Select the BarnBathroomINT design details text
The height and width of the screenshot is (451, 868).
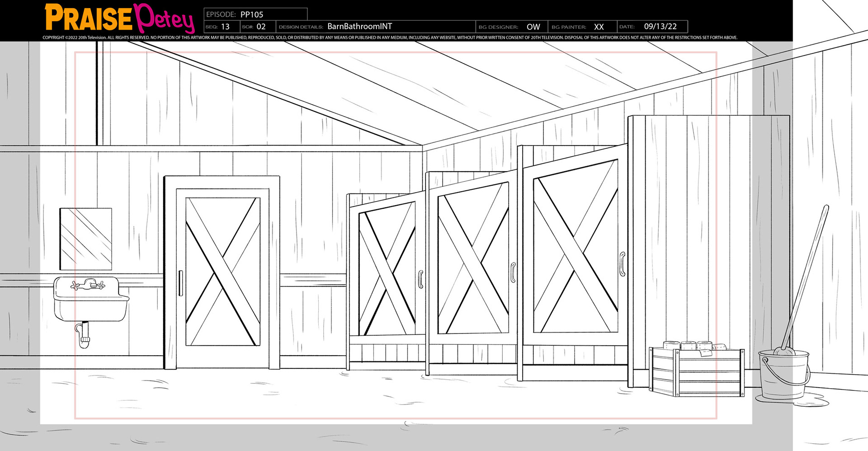point(359,27)
